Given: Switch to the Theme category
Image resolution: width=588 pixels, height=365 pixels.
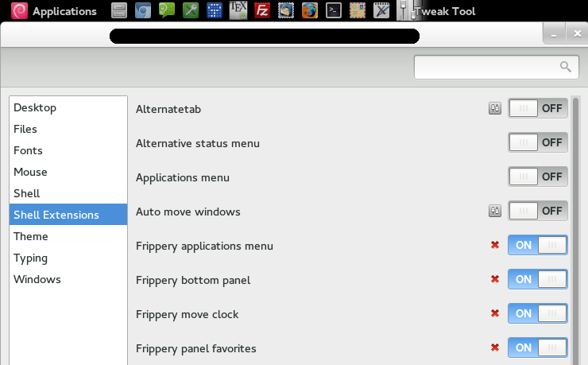Looking at the screenshot, I should [x=68, y=236].
